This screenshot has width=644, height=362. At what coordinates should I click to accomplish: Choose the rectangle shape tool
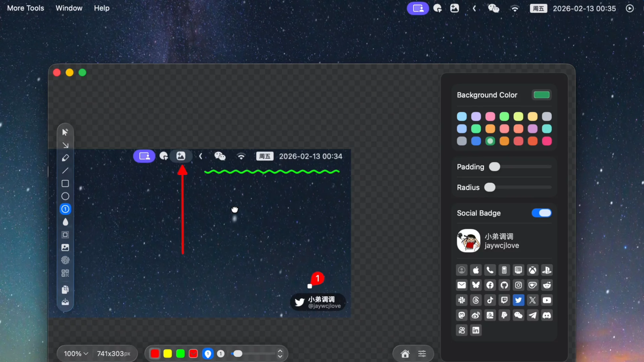click(x=65, y=183)
